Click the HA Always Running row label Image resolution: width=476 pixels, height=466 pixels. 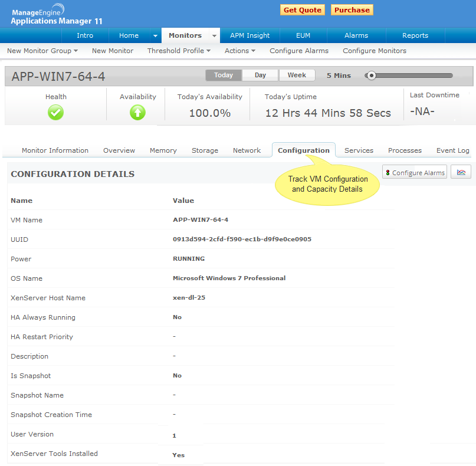pyautogui.click(x=43, y=317)
